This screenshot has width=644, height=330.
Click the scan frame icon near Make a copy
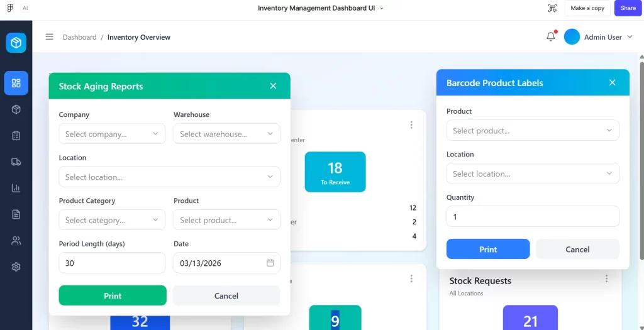click(552, 8)
